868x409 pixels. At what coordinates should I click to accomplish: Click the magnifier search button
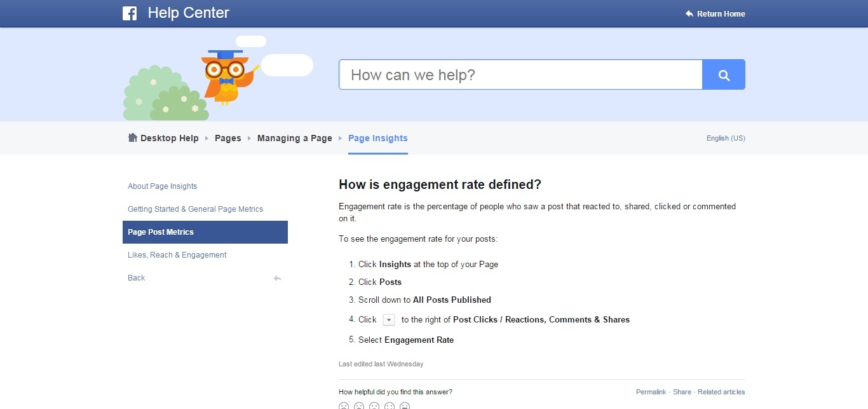[x=724, y=74]
